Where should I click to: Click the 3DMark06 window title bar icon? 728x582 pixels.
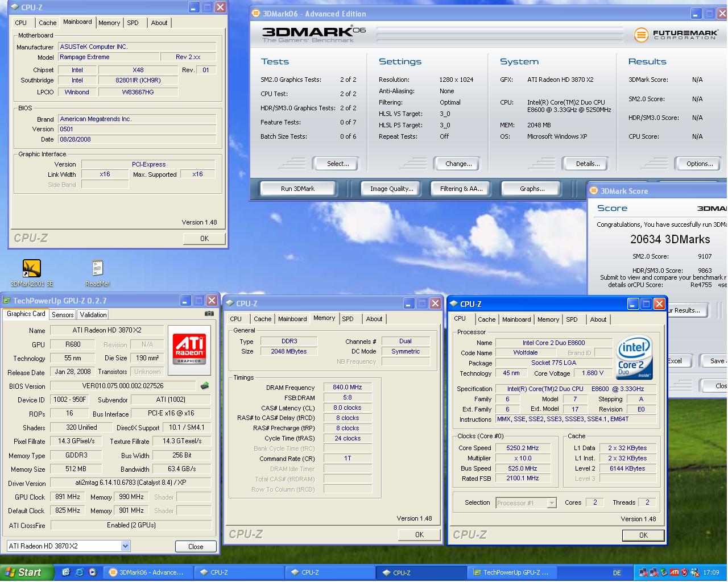tap(256, 14)
